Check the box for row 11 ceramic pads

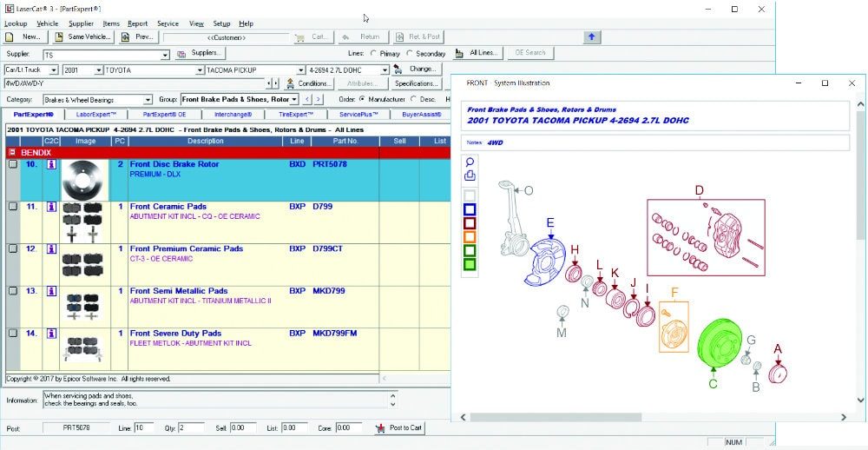pyautogui.click(x=13, y=207)
